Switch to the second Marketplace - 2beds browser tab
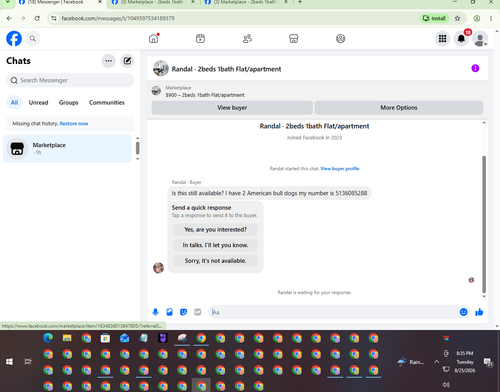500x392 pixels. tap(245, 3)
